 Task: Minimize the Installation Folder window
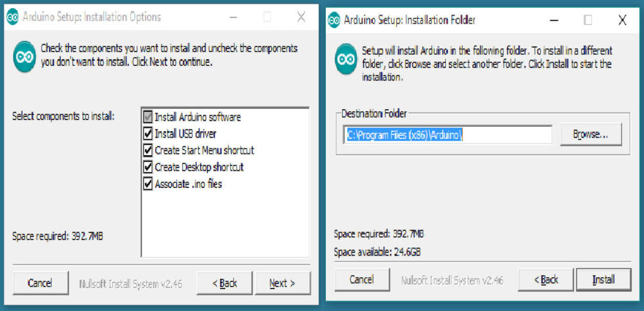[x=555, y=20]
